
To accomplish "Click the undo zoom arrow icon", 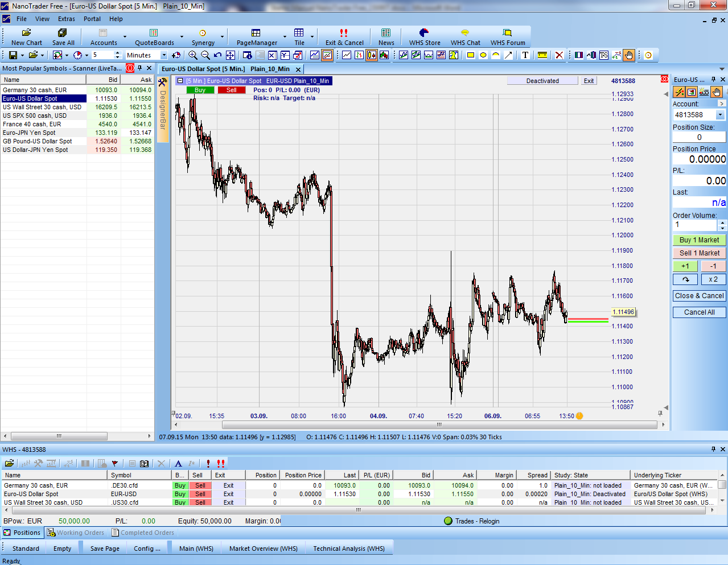I will pyautogui.click(x=217, y=55).
